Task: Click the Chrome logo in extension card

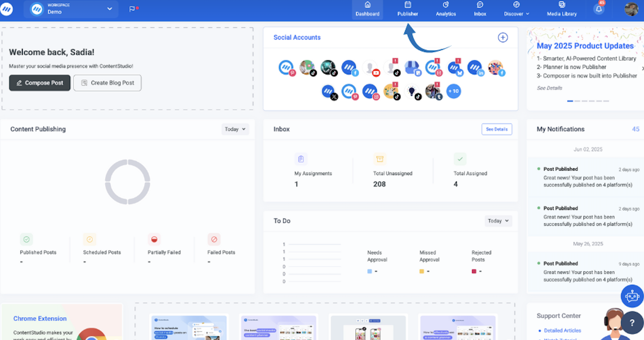Action: pos(91,334)
